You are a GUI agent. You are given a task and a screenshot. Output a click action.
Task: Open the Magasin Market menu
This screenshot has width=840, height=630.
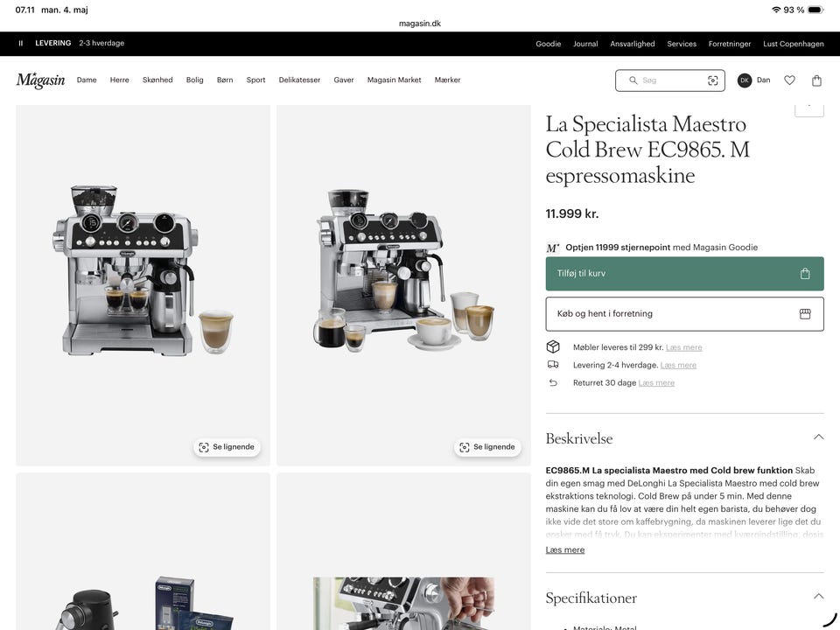coord(395,80)
